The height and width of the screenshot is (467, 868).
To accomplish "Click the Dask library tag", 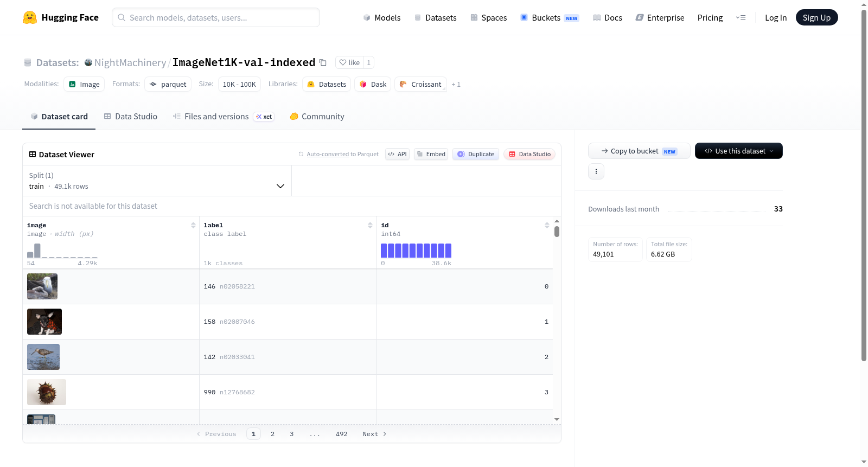I will (x=373, y=84).
